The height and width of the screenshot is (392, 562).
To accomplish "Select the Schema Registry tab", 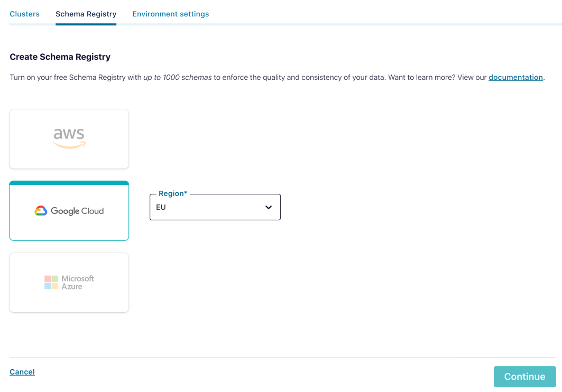I will point(86,14).
